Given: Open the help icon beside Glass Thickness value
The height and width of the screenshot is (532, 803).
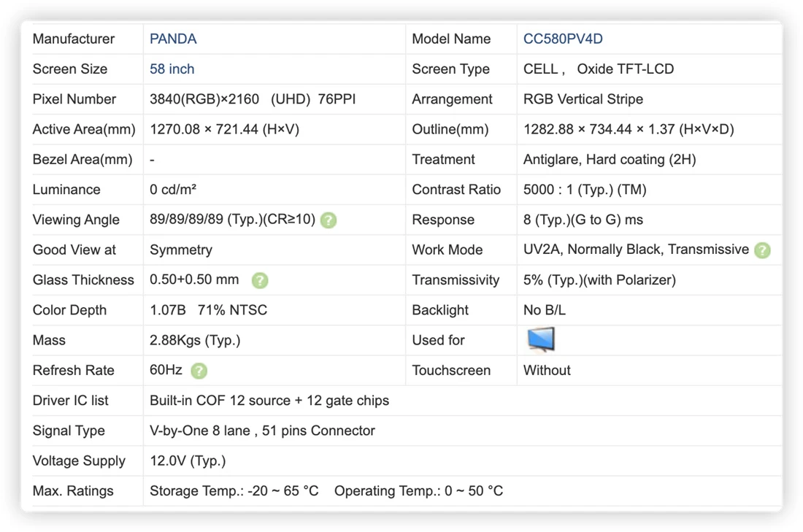Looking at the screenshot, I should (x=260, y=280).
